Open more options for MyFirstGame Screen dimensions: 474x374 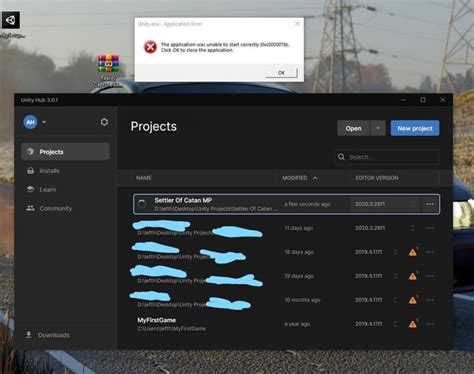(430, 324)
